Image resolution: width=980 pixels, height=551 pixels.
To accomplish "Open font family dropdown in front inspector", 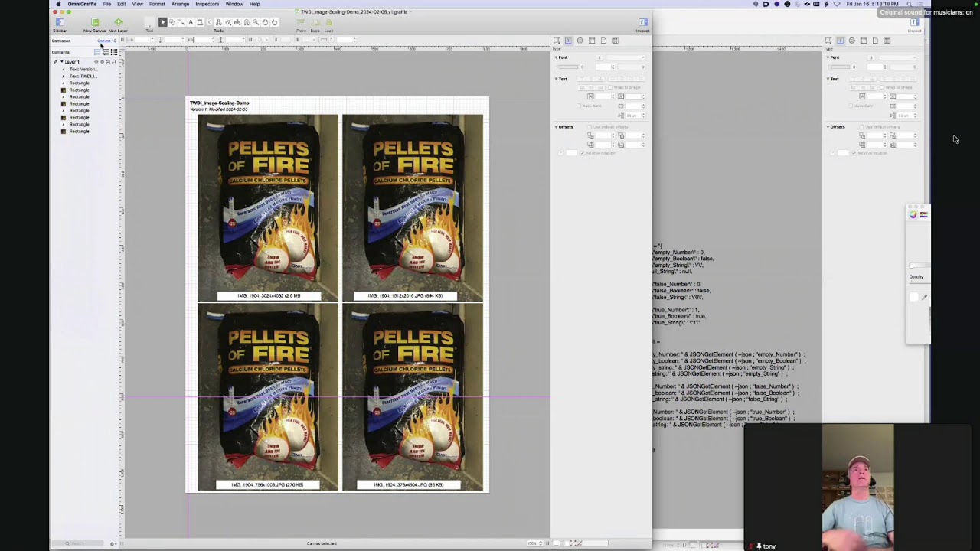I will pos(626,57).
